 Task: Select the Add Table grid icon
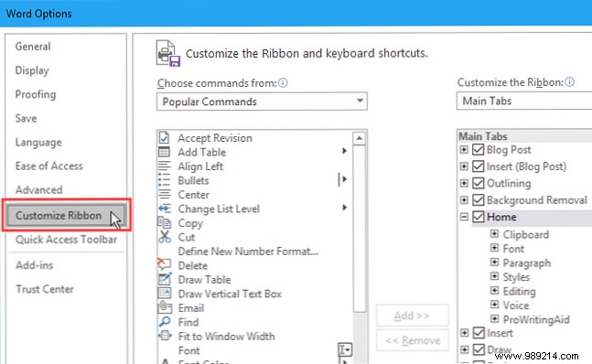tap(164, 152)
